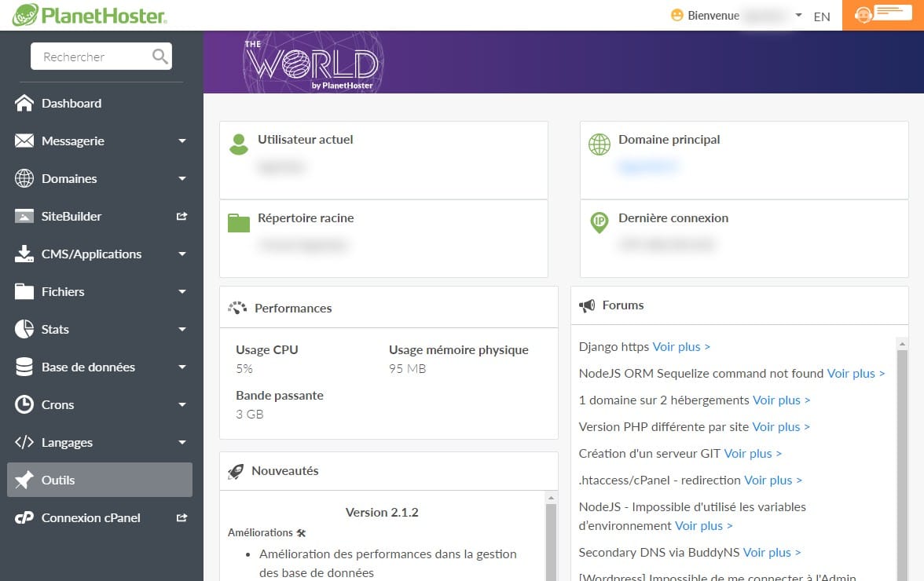Open Voir plus for Django https
The width and height of the screenshot is (924, 581).
(x=681, y=347)
